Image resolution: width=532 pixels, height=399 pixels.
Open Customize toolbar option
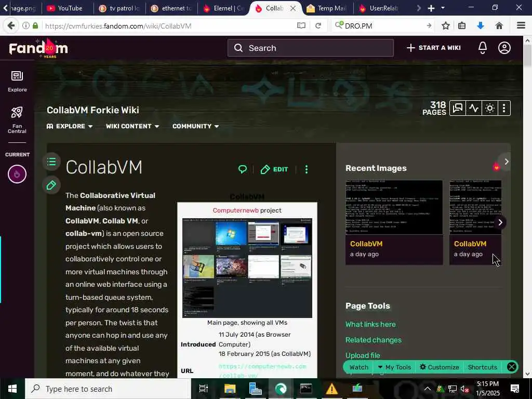pos(440,367)
